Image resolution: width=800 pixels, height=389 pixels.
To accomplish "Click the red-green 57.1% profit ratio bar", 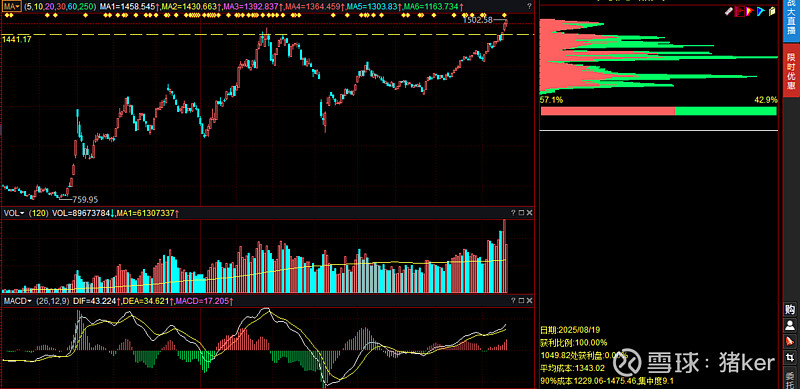I will (x=659, y=111).
